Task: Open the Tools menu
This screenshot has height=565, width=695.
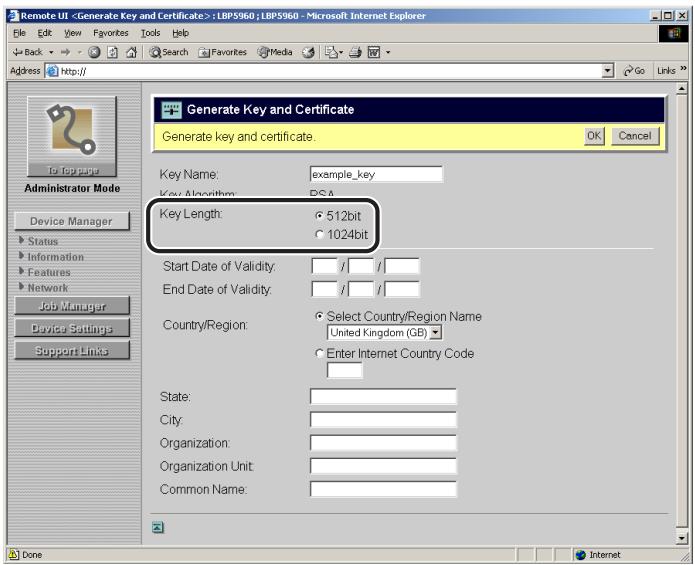Action: (150, 33)
